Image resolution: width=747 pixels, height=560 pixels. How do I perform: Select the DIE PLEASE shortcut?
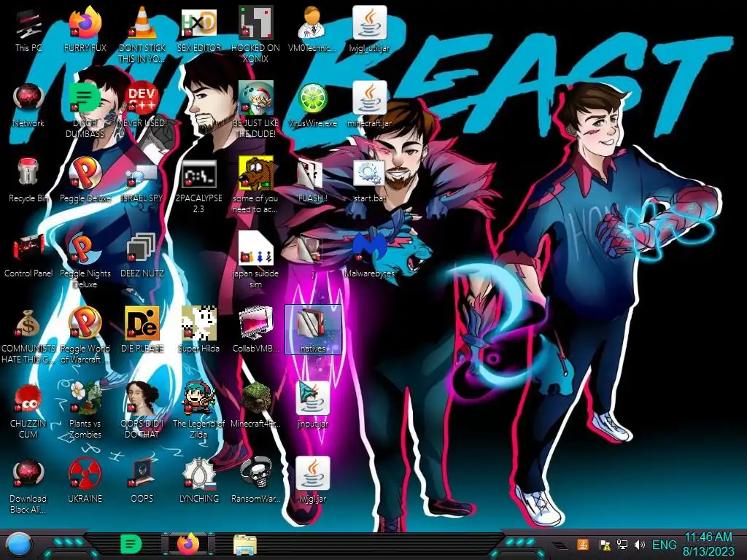click(x=142, y=331)
